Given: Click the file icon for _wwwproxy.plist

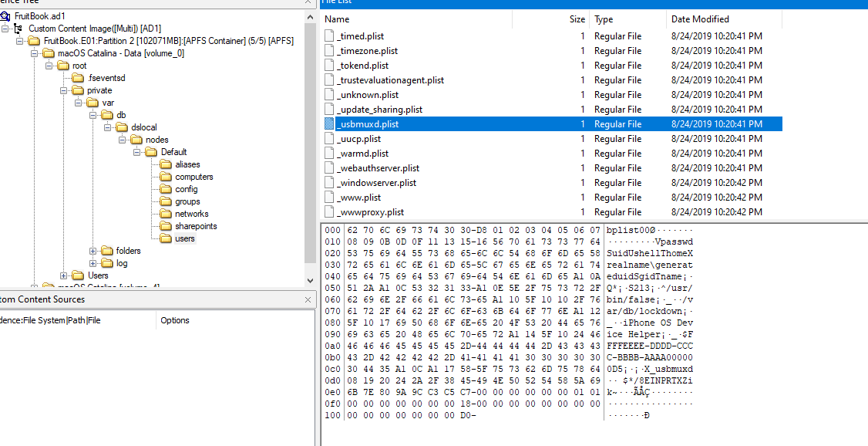Looking at the screenshot, I should [329, 212].
